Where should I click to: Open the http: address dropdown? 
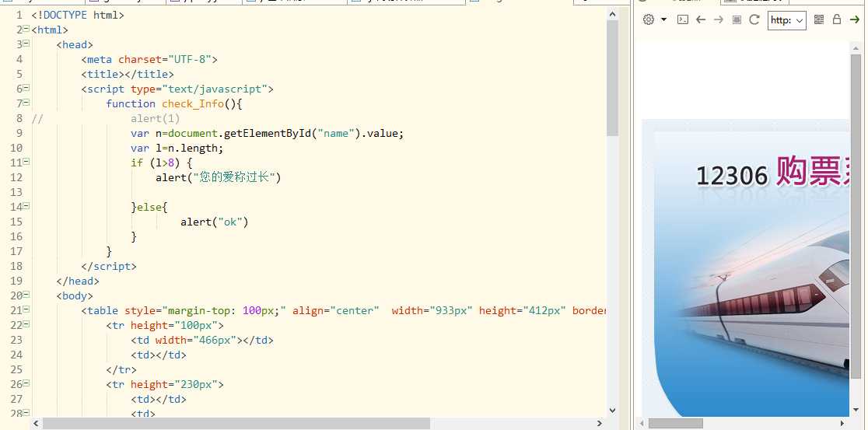786,20
